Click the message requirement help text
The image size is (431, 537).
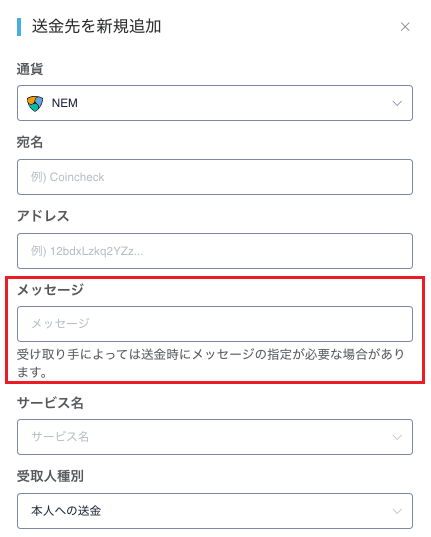point(211,363)
